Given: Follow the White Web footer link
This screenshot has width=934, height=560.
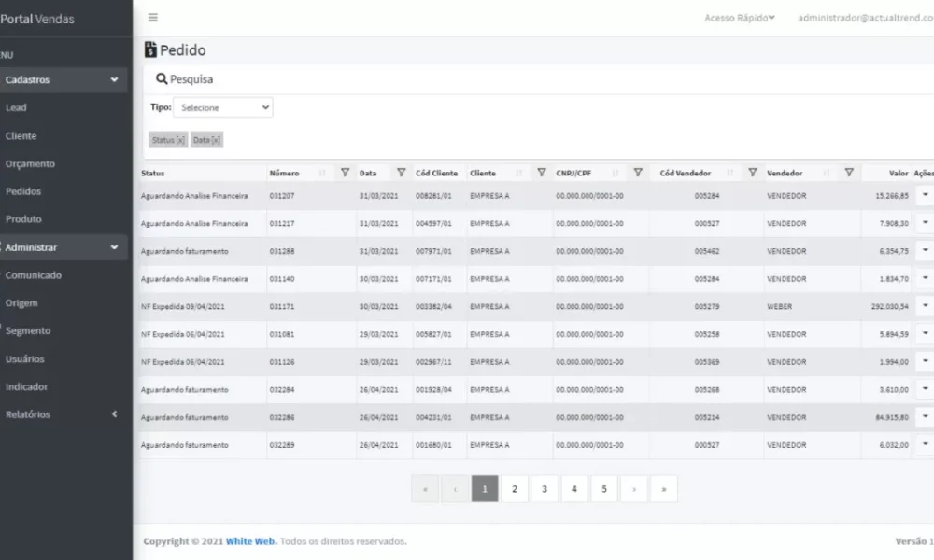Looking at the screenshot, I should click(250, 541).
